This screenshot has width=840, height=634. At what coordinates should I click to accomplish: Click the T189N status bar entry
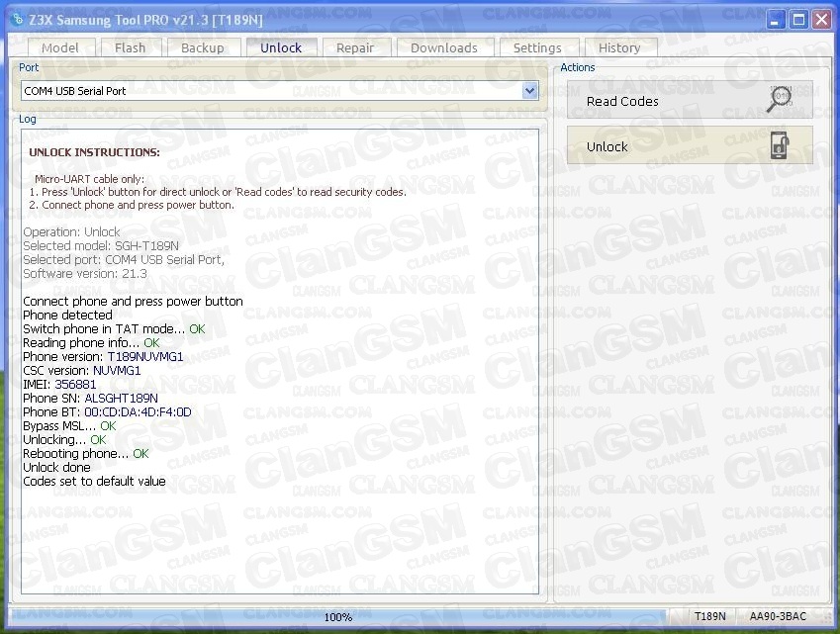[x=709, y=616]
